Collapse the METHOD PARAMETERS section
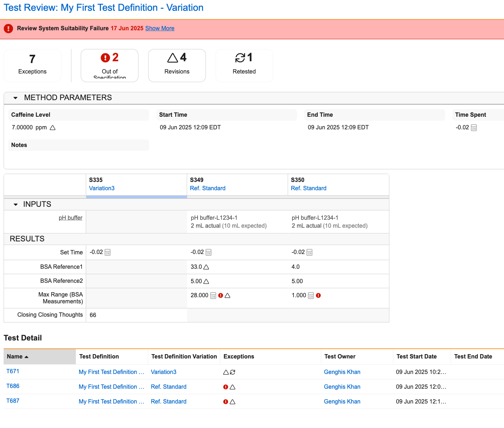The image size is (504, 428). 16,98
